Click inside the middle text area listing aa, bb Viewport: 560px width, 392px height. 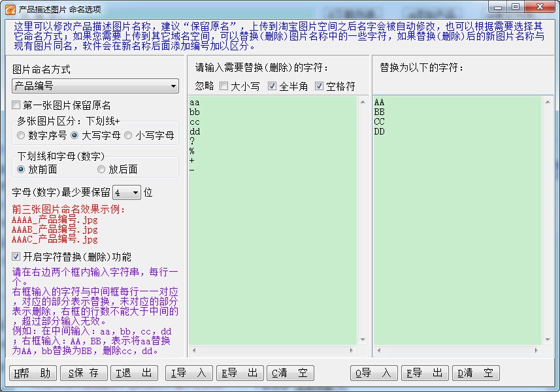click(x=272, y=229)
